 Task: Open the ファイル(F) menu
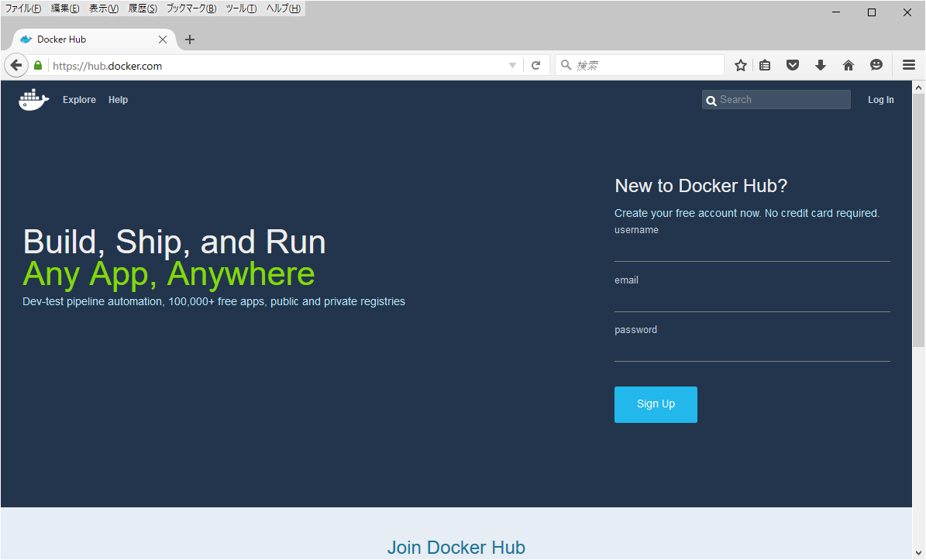point(23,9)
